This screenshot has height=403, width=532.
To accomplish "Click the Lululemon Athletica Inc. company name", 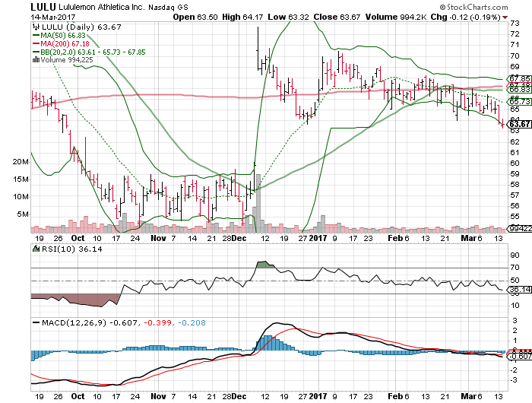I will [x=102, y=7].
